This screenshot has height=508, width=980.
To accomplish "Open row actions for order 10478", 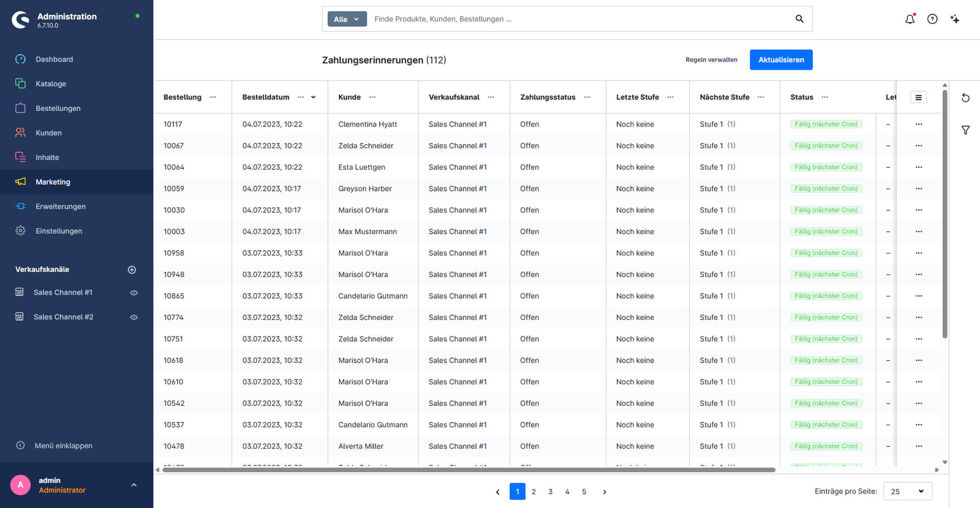I will [919, 446].
